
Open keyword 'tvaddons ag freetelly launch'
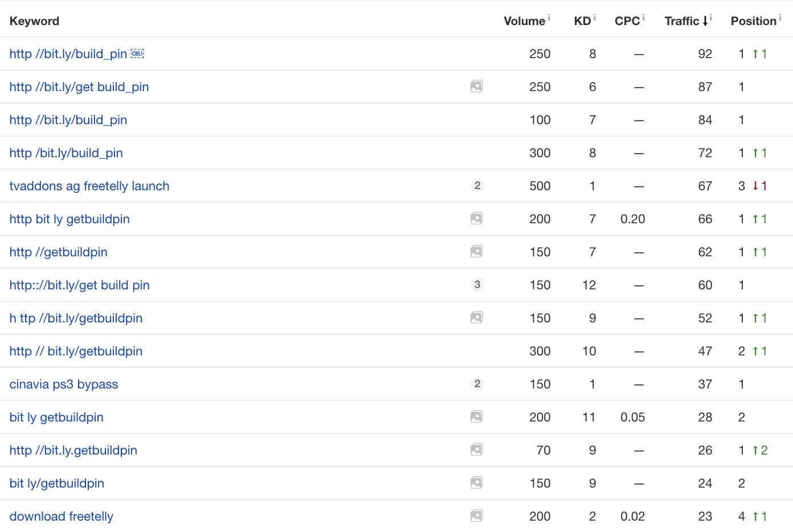click(x=89, y=186)
